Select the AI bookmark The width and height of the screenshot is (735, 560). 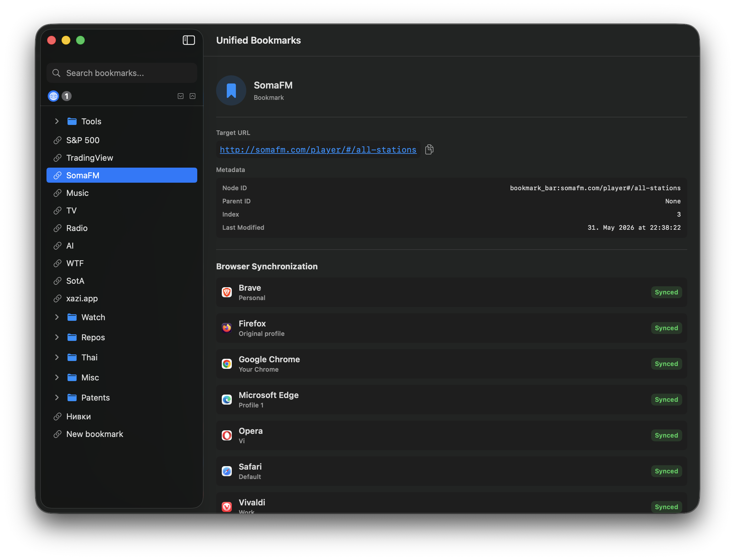pyautogui.click(x=122, y=246)
